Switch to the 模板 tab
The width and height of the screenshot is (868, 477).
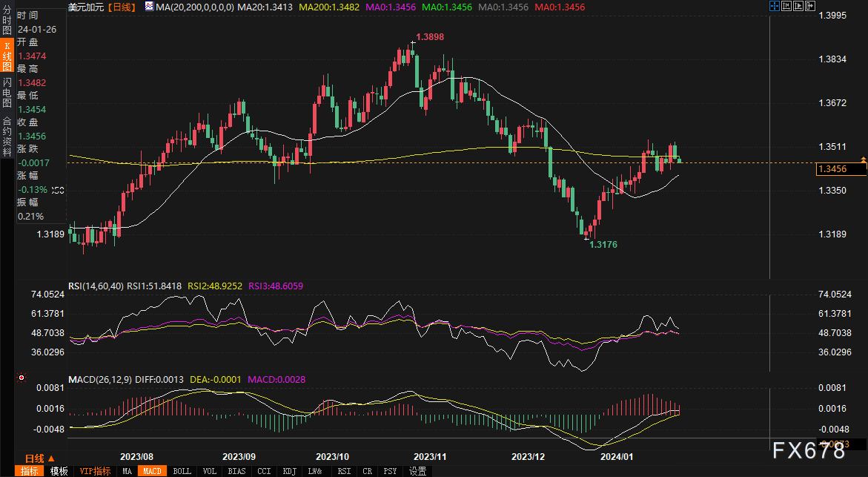coord(59,471)
